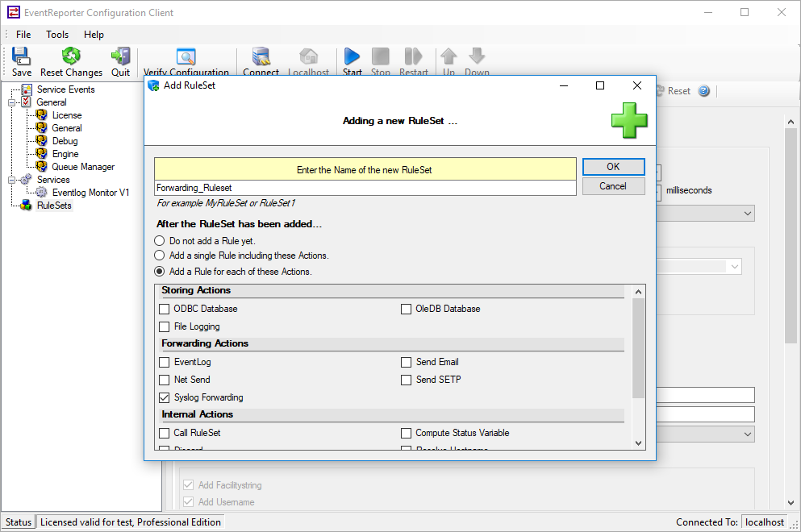Click the Services gears icon
Image resolution: width=801 pixels, height=532 pixels.
coord(26,179)
